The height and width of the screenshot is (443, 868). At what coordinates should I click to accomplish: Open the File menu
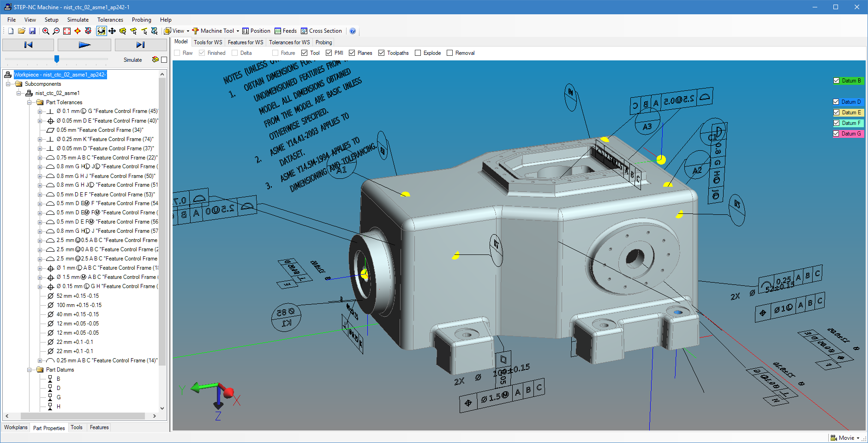12,20
